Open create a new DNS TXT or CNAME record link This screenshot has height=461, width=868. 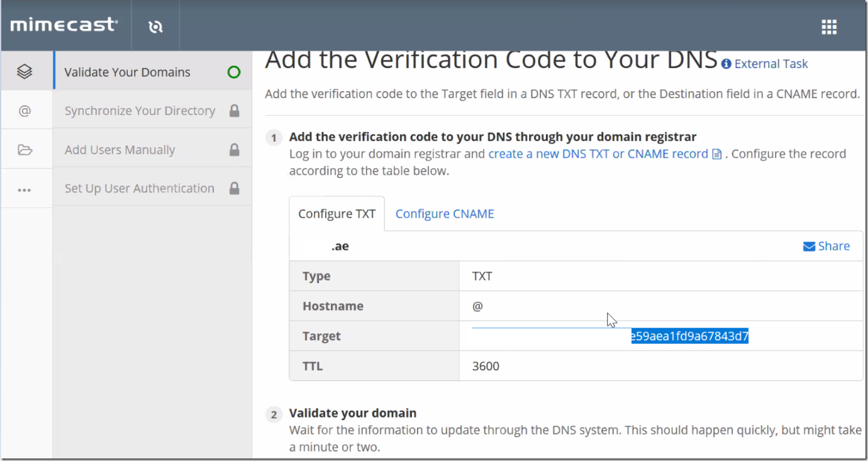coord(598,154)
